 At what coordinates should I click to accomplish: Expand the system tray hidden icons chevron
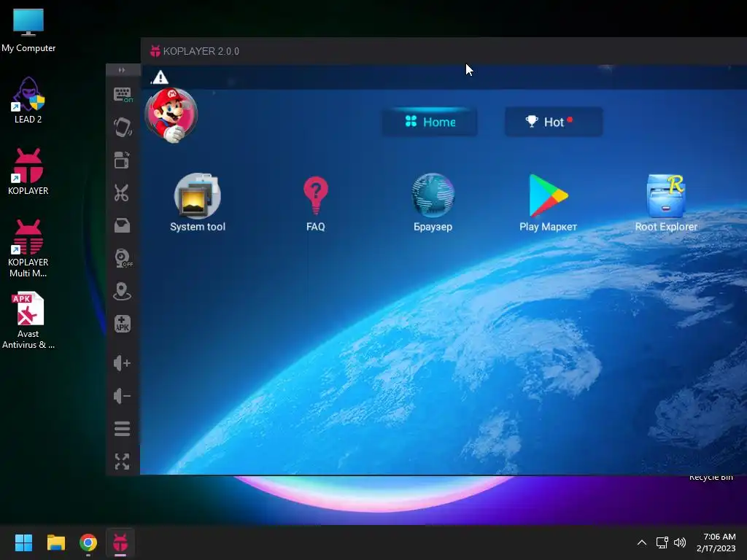click(642, 542)
